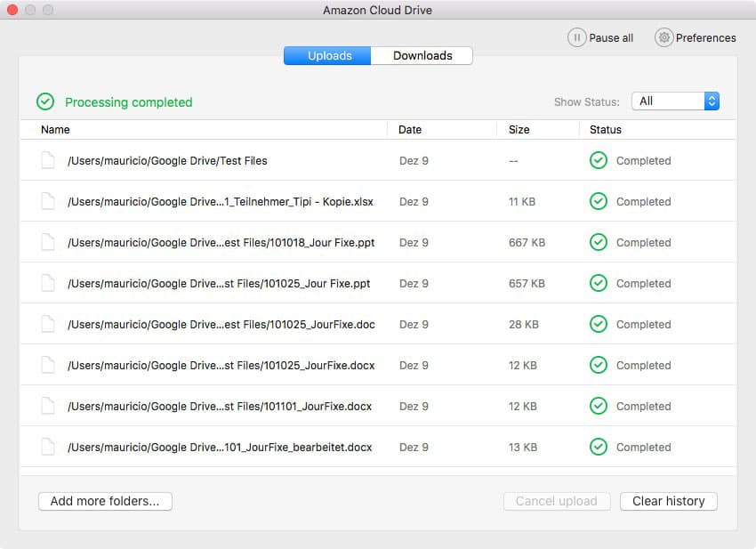Click the Clear history button

click(x=669, y=501)
